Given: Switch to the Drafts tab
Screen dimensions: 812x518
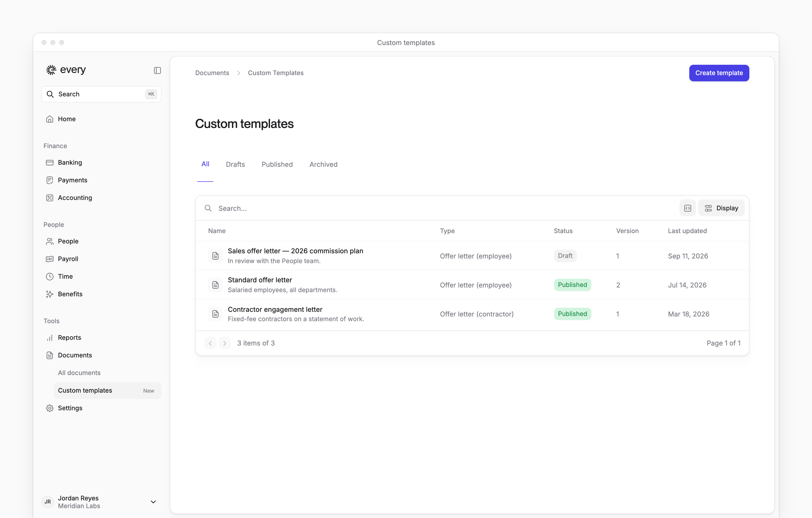Looking at the screenshot, I should click(x=235, y=164).
